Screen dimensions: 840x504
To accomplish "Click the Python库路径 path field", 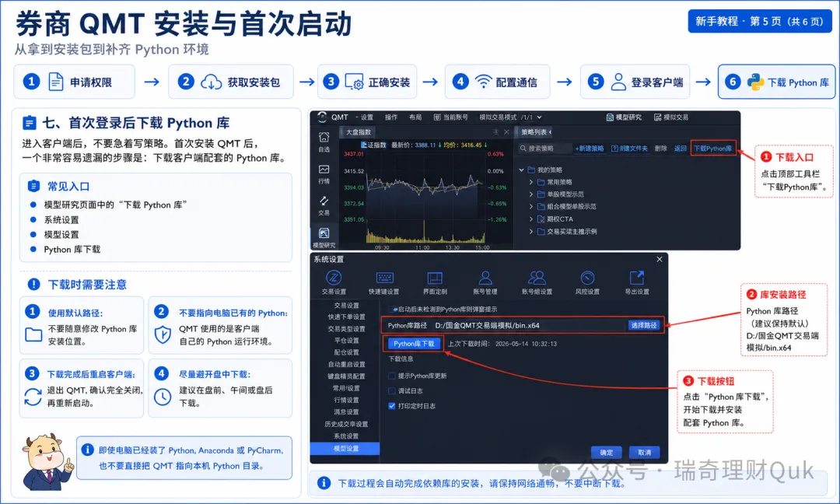I will pyautogui.click(x=530, y=325).
